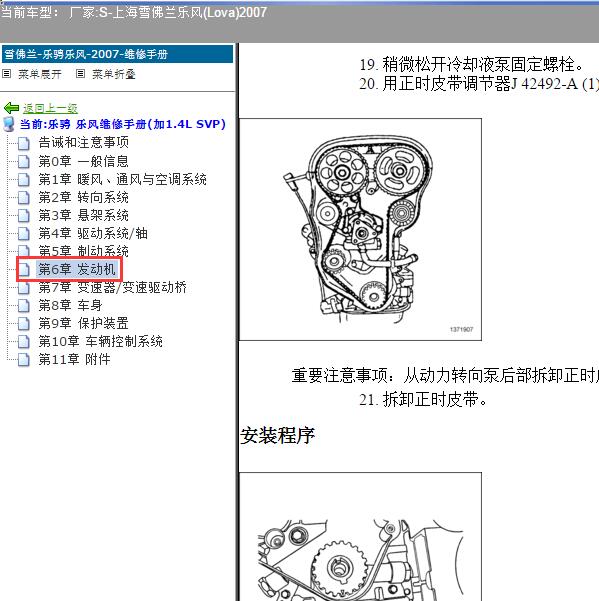
Task: Click 返回上一级 link
Action: [50, 108]
